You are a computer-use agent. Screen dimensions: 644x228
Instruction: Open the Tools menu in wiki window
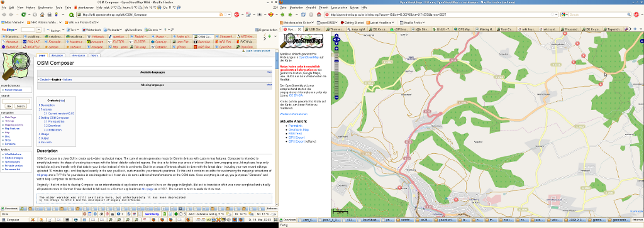(59, 8)
